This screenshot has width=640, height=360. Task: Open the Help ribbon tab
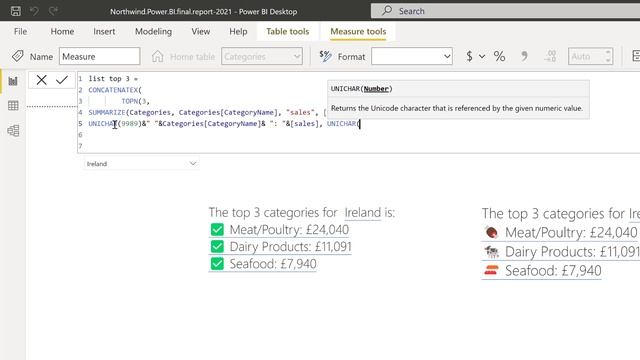coord(238,31)
